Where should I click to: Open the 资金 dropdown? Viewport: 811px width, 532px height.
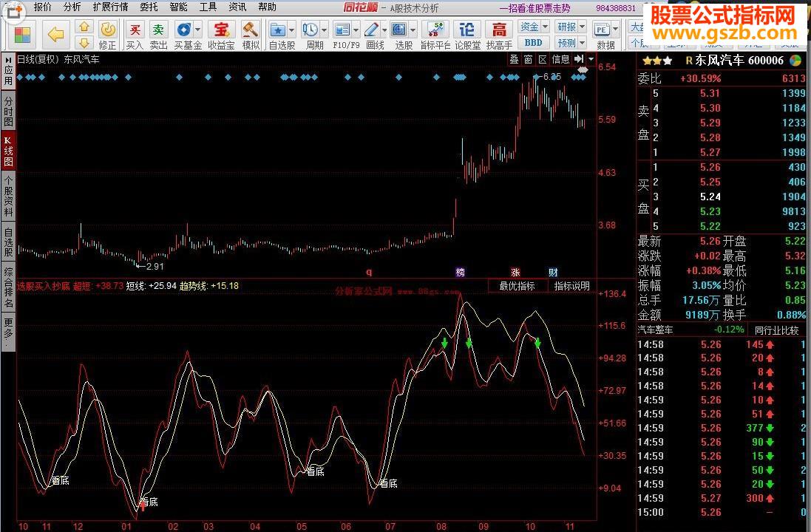point(534,27)
